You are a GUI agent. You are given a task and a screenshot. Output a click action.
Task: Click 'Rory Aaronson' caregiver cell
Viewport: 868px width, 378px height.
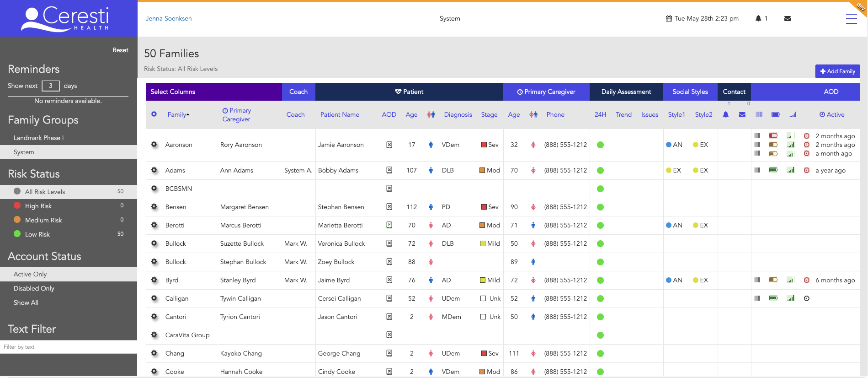click(241, 145)
